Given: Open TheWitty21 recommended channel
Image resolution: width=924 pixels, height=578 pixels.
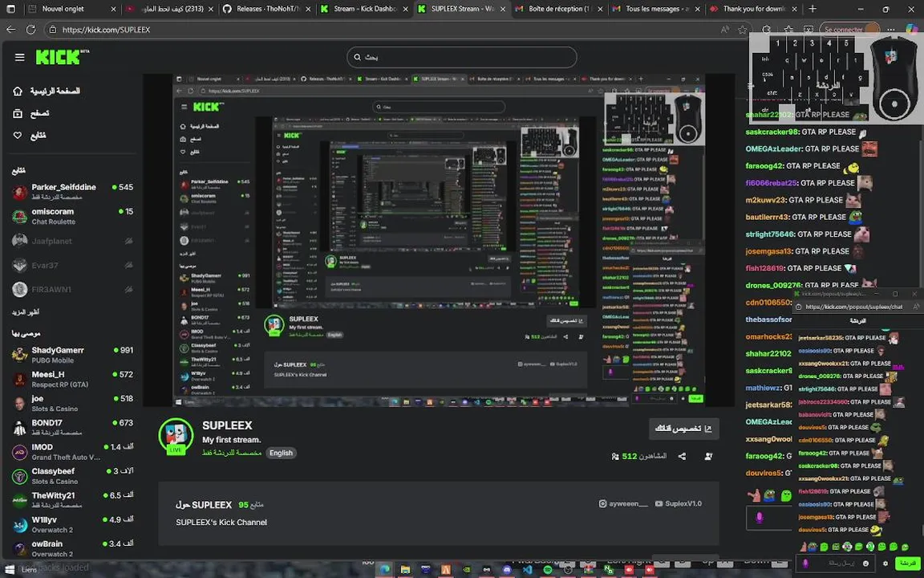Looking at the screenshot, I should point(72,500).
